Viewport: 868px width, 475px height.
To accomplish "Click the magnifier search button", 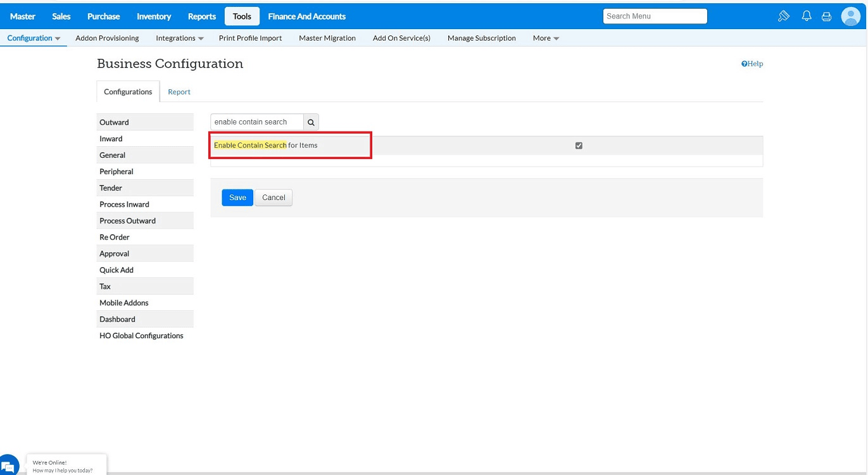I will (311, 122).
